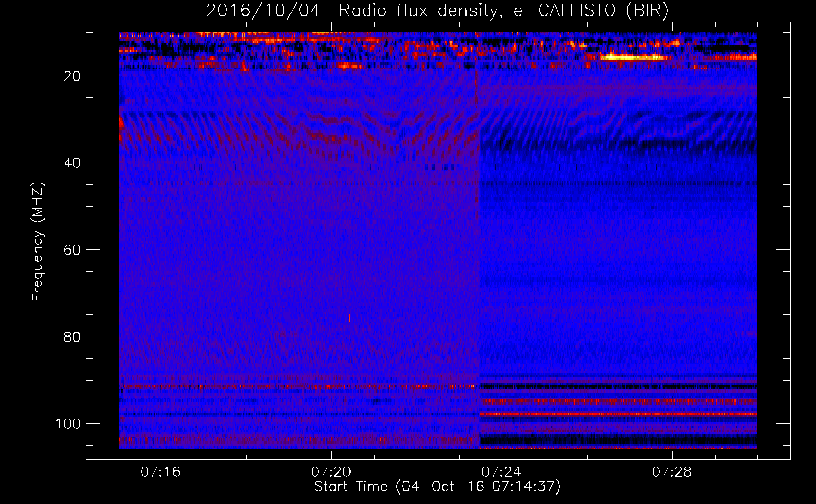816x504 pixels.
Task: Click the 07:28 time tick label
Action: tap(672, 472)
